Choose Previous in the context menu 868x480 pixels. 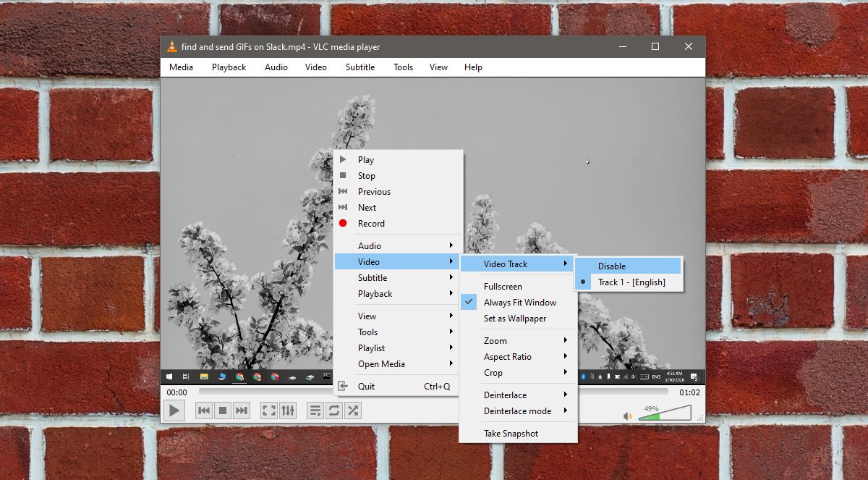(x=398, y=192)
